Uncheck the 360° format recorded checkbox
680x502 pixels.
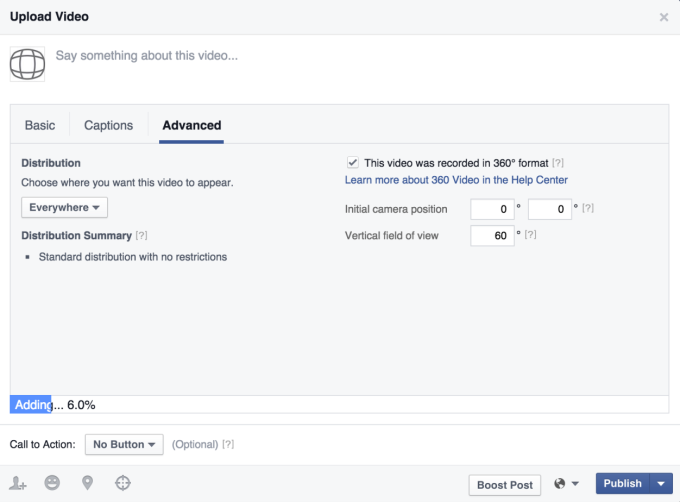352,162
